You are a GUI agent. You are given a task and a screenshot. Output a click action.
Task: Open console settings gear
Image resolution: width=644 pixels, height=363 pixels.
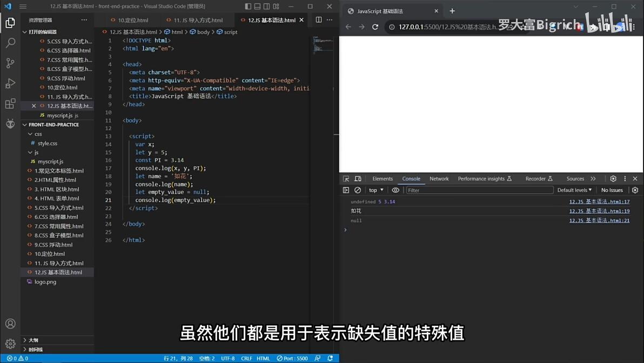635,190
